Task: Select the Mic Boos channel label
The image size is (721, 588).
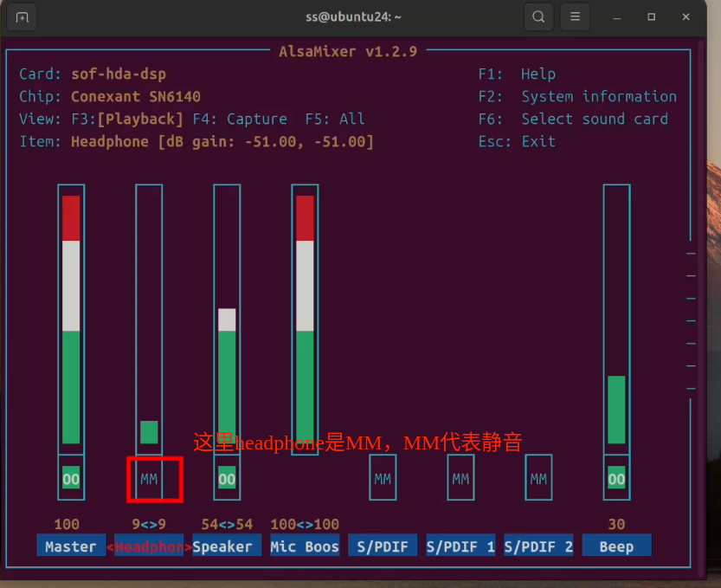Action: point(305,546)
